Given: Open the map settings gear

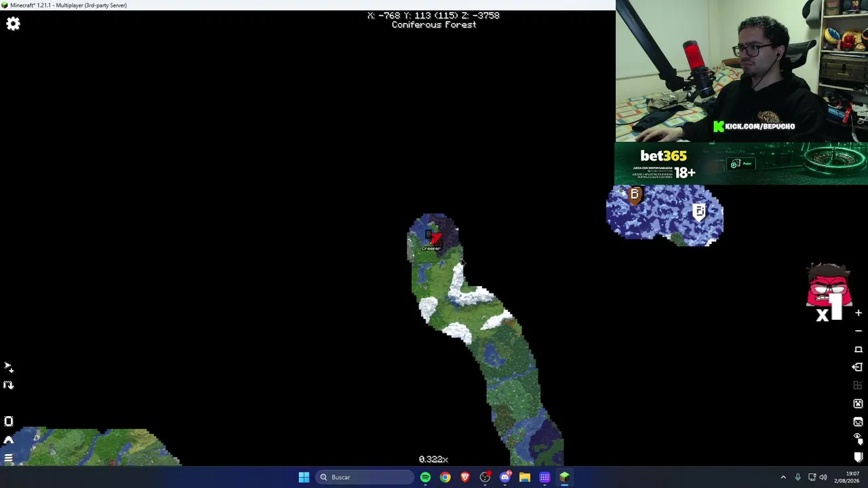Looking at the screenshot, I should click(x=13, y=24).
